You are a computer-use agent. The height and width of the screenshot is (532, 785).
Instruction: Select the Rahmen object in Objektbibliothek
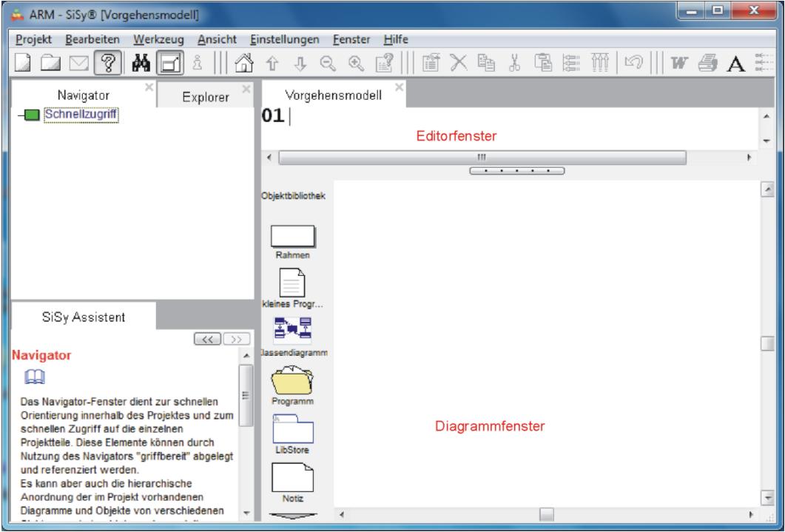coord(293,238)
